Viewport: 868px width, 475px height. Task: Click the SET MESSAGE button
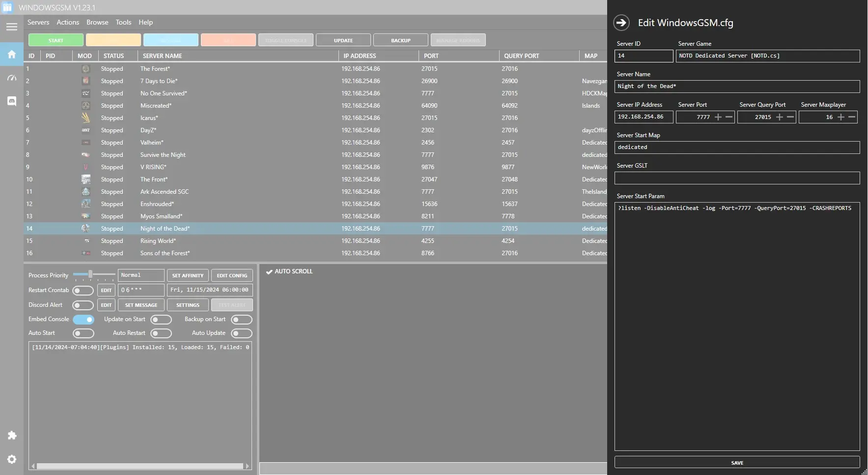[x=141, y=305]
